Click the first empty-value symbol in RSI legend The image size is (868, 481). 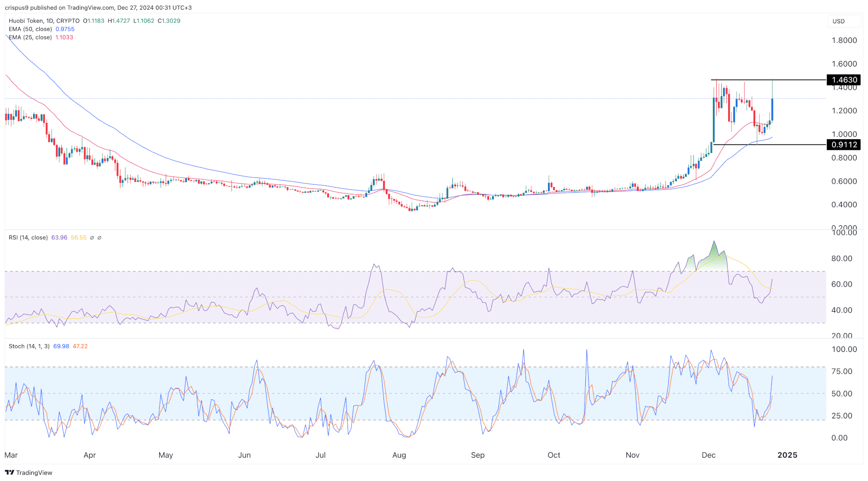coord(92,238)
